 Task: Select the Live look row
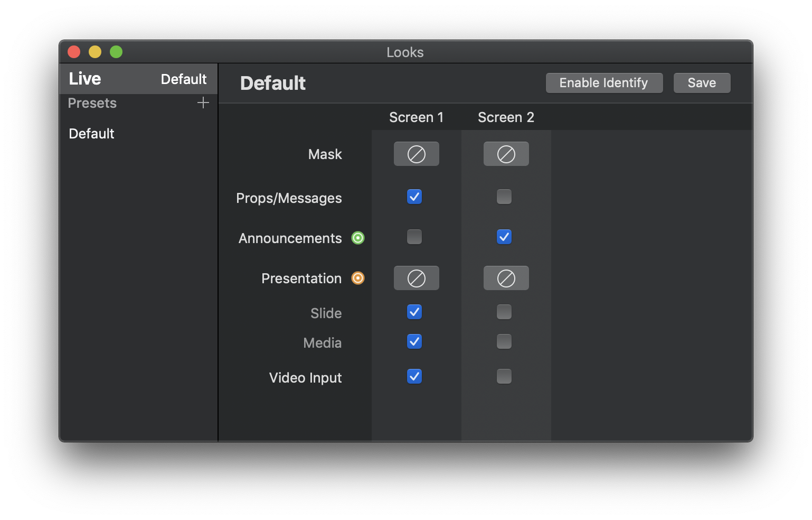[138, 79]
